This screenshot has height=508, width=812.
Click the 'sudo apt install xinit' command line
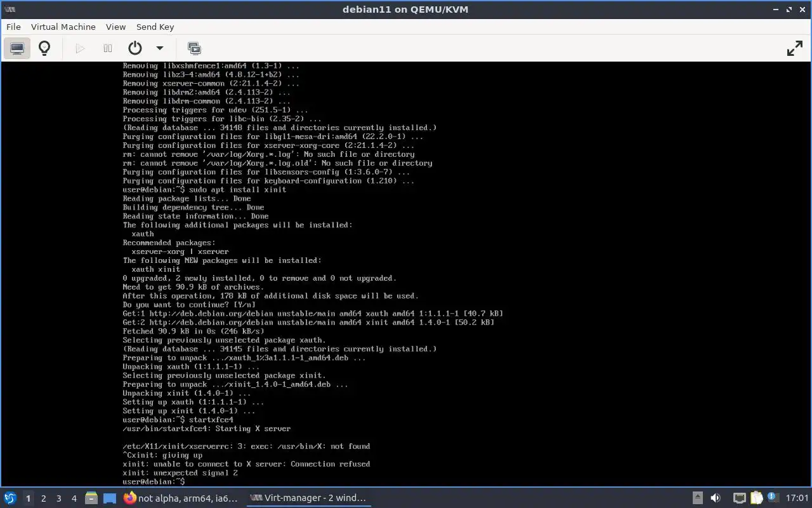point(204,189)
